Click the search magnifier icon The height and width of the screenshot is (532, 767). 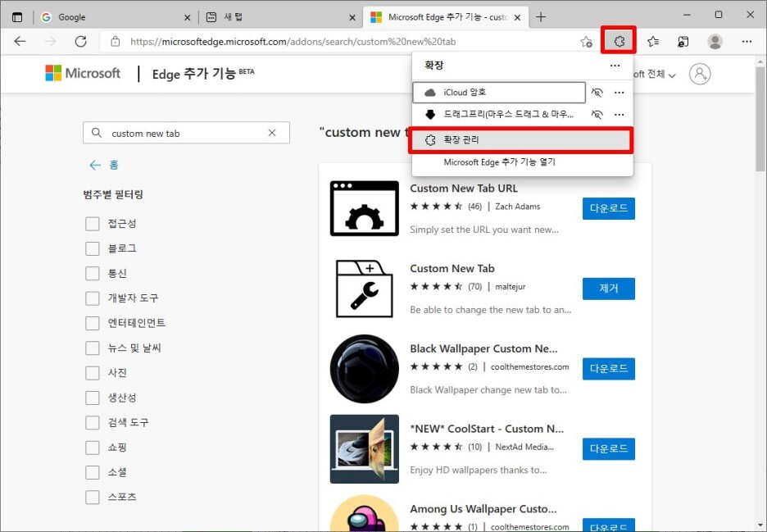coord(97,133)
